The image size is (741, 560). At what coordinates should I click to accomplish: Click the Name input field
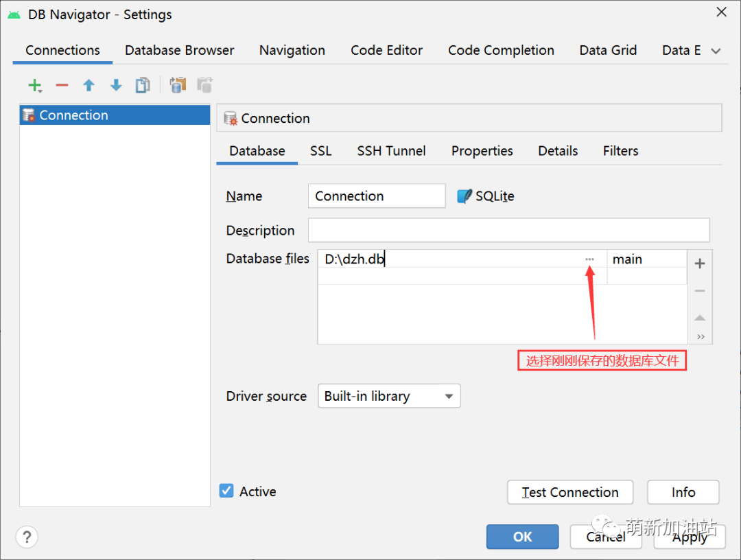click(x=377, y=196)
